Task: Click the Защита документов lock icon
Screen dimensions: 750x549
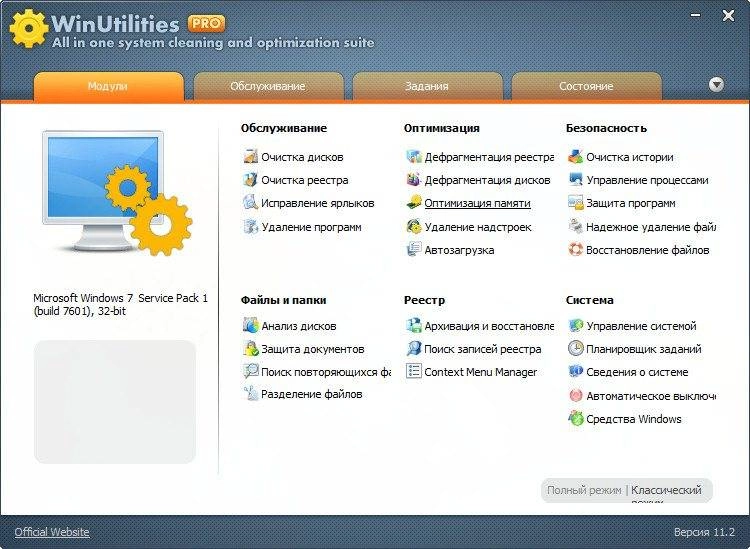Action: pos(250,349)
